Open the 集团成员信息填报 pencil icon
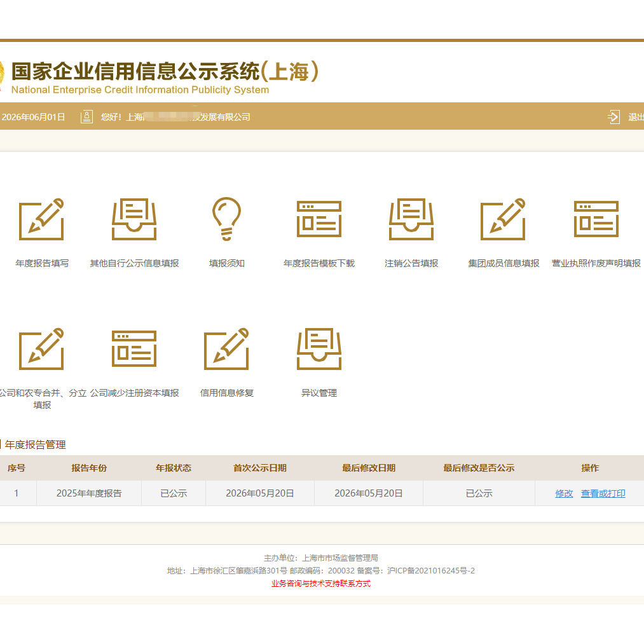The height and width of the screenshot is (644, 644). (503, 219)
